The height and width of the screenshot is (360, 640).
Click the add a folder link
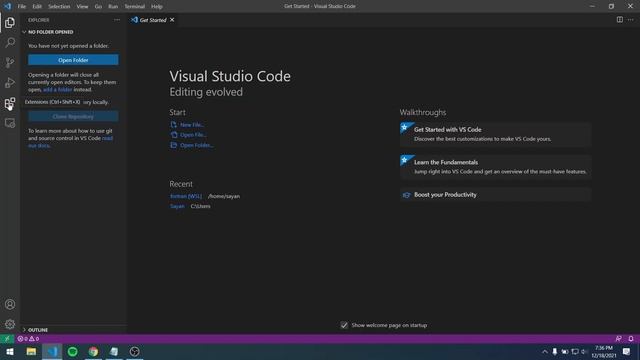click(x=57, y=89)
